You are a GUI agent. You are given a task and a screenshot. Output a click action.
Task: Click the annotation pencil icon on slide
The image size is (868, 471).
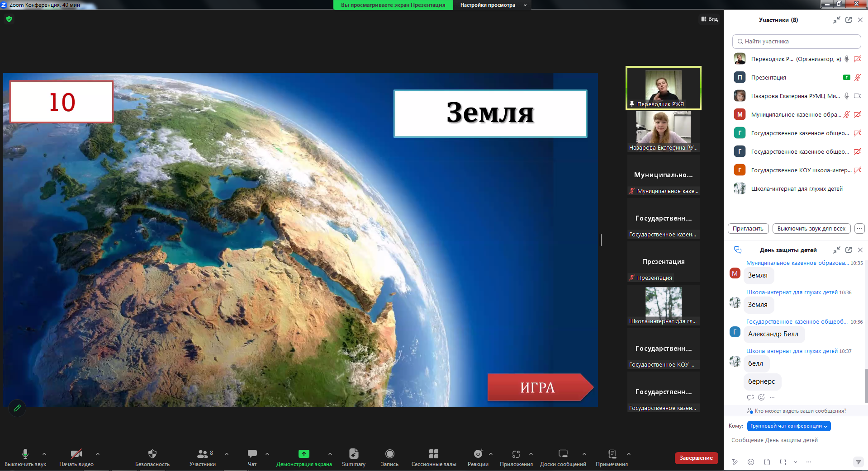[17, 408]
